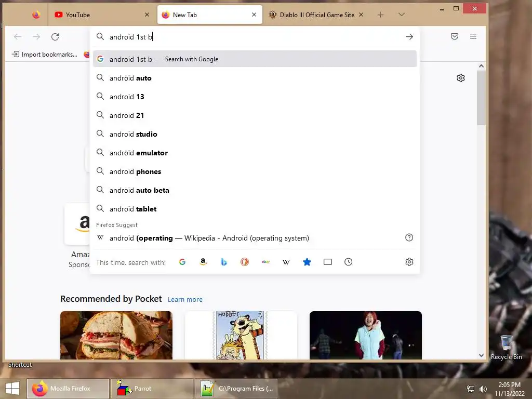Search this time with eBay icon

tap(265, 262)
